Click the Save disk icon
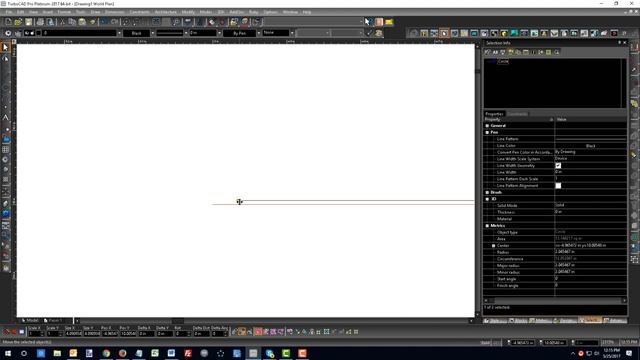This screenshot has width=640, height=360. [x=29, y=22]
